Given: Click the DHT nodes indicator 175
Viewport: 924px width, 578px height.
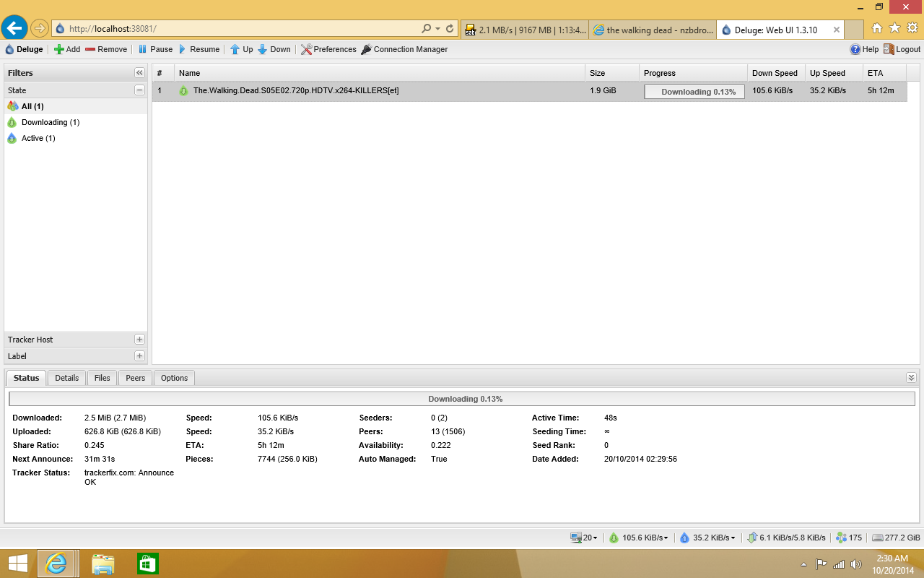Looking at the screenshot, I should click(x=849, y=538).
